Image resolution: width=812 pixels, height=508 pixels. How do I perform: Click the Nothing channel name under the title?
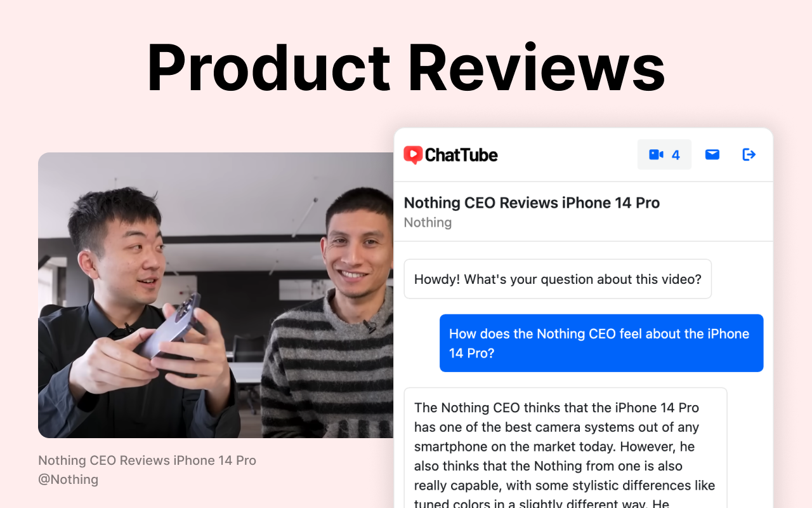[x=428, y=222]
